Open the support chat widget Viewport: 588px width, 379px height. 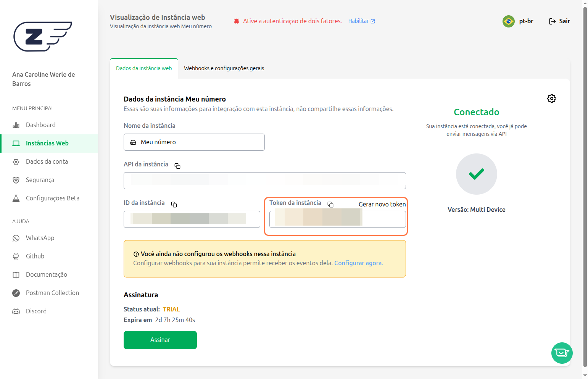click(x=562, y=353)
